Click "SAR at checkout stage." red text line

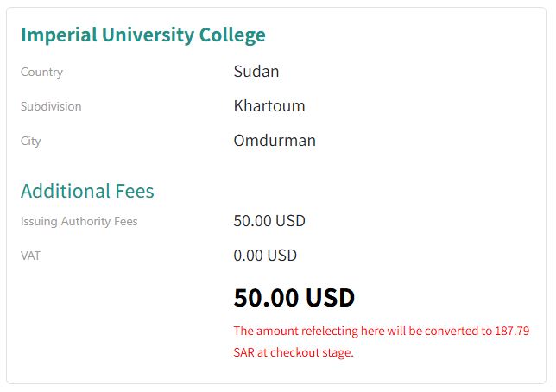pyautogui.click(x=294, y=352)
